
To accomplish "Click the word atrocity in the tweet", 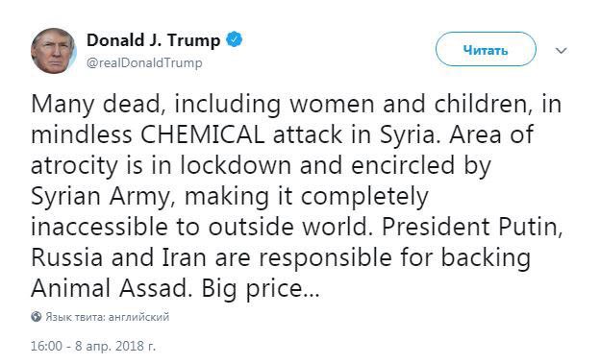I will click(73, 167).
